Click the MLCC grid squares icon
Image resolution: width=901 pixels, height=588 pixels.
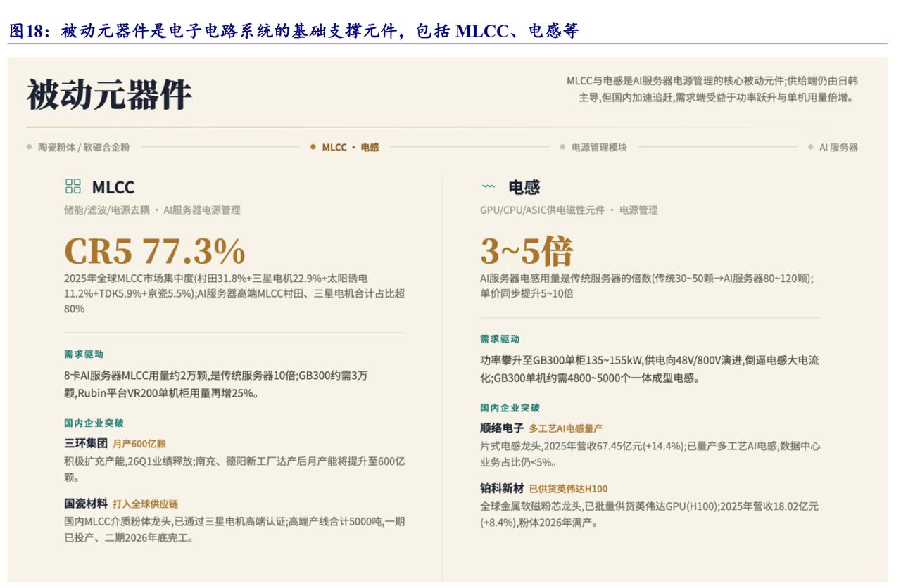[x=73, y=186]
